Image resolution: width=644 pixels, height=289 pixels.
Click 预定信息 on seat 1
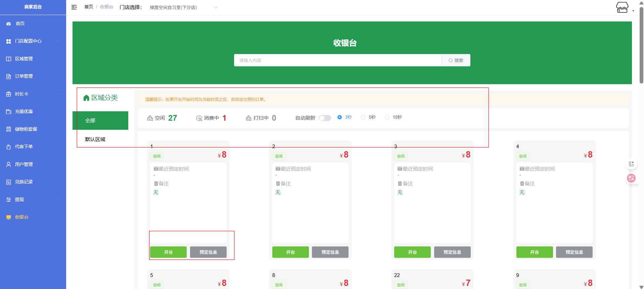(x=208, y=252)
